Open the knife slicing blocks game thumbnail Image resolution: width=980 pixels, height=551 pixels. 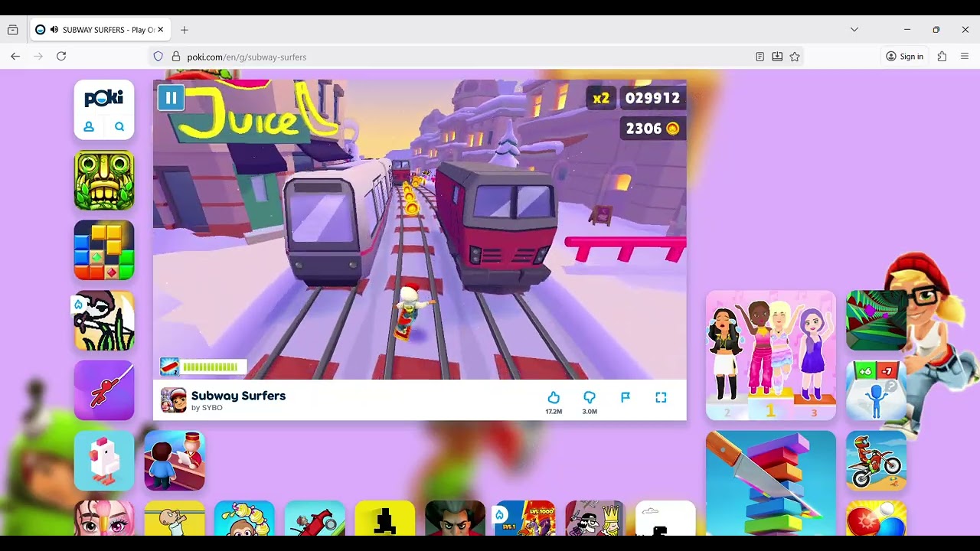point(771,483)
